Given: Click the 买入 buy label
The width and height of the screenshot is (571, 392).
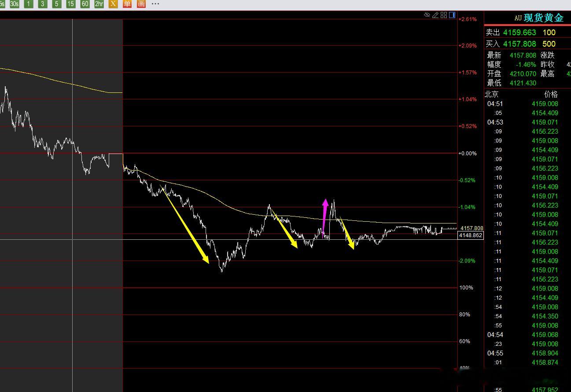Looking at the screenshot, I should point(493,44).
